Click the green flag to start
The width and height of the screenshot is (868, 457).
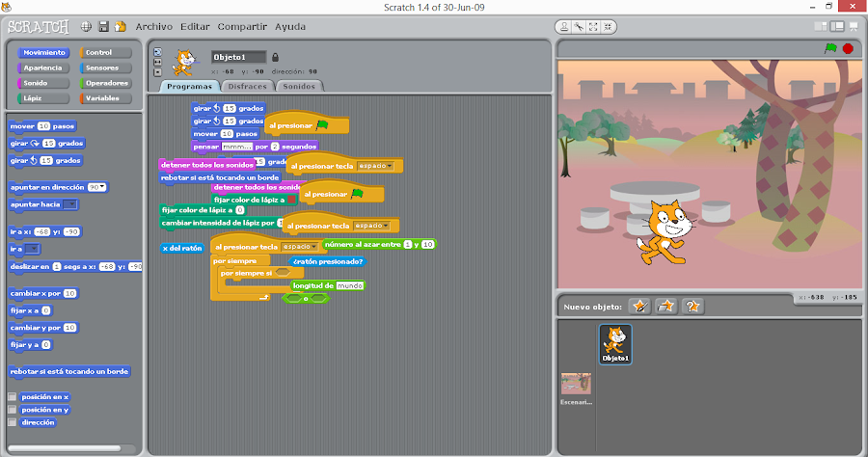830,48
